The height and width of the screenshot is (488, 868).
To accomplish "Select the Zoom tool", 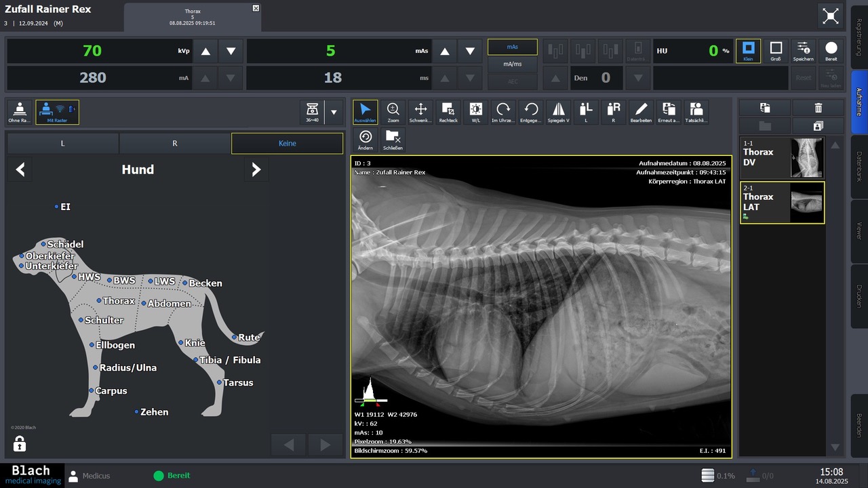I will point(393,112).
